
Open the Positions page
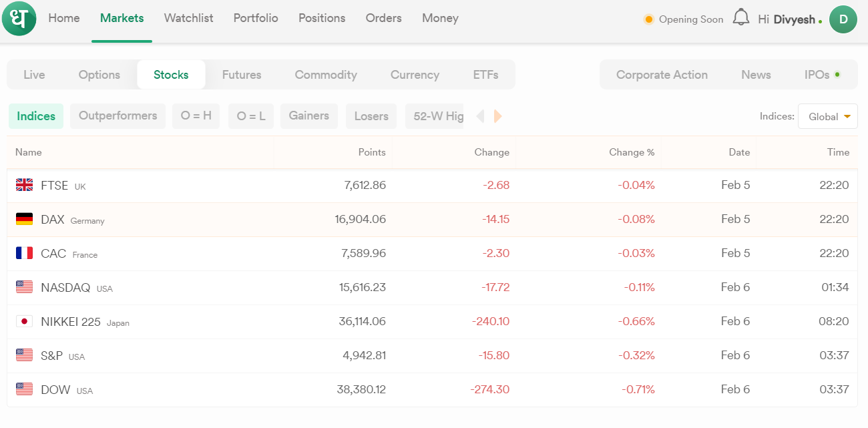(x=322, y=18)
